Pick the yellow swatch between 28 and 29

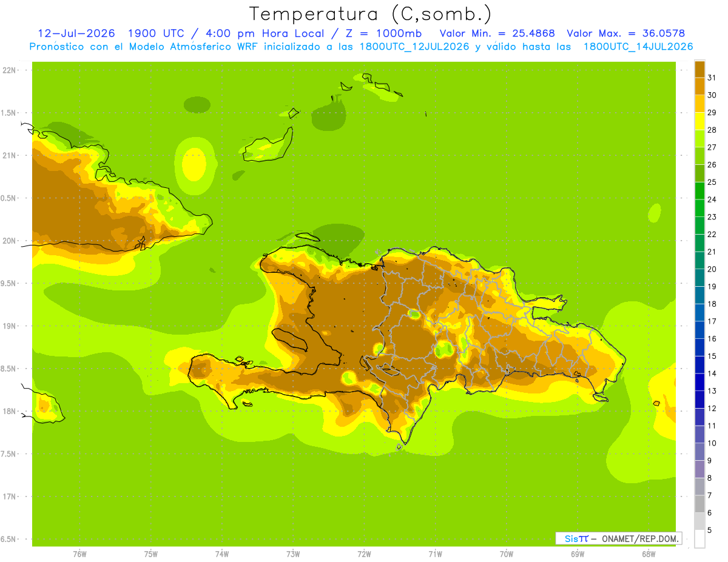(699, 121)
